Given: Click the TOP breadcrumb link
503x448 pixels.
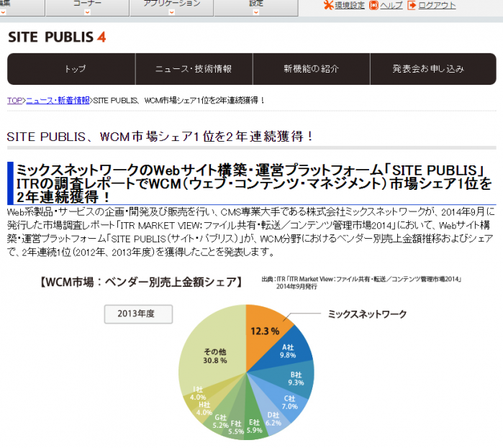Looking at the screenshot, I should tap(15, 101).
